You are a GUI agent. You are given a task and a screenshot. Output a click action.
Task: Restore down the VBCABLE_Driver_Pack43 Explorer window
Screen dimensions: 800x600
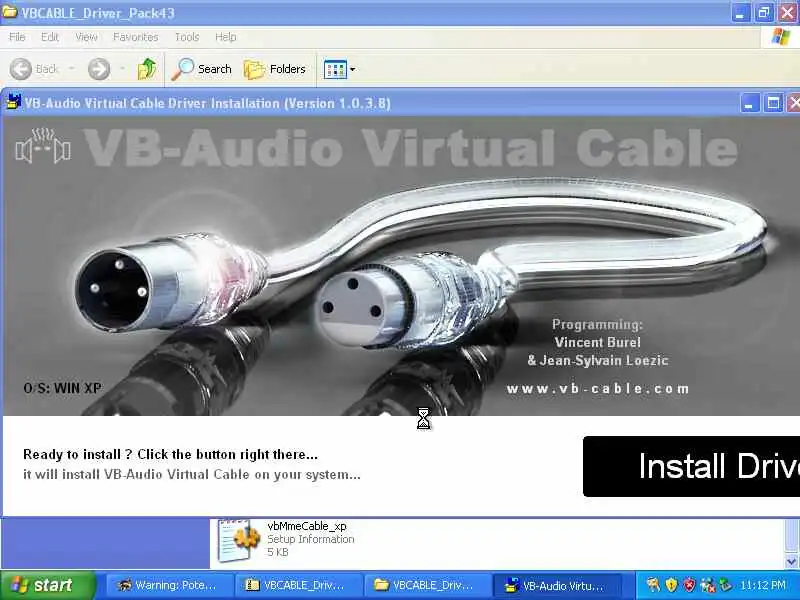coord(764,13)
